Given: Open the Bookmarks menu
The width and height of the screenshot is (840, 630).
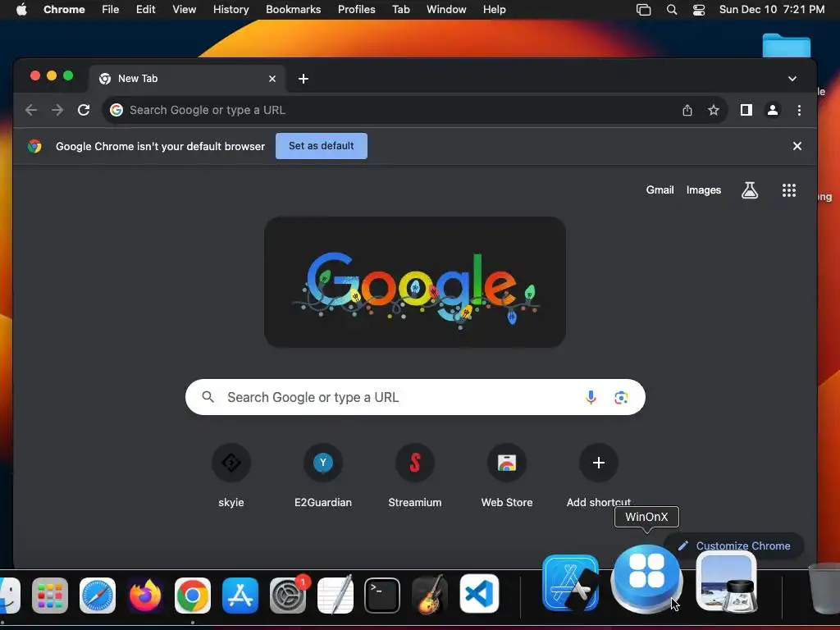Looking at the screenshot, I should (x=294, y=10).
